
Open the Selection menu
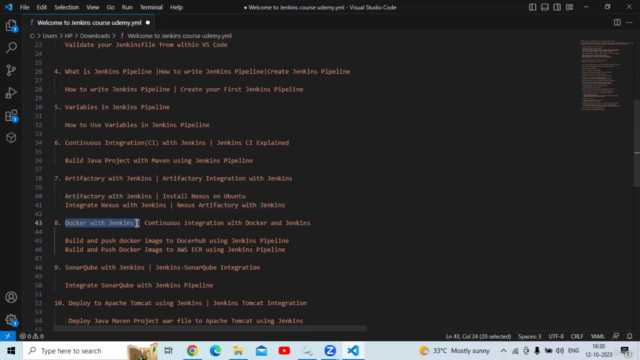[x=67, y=7]
